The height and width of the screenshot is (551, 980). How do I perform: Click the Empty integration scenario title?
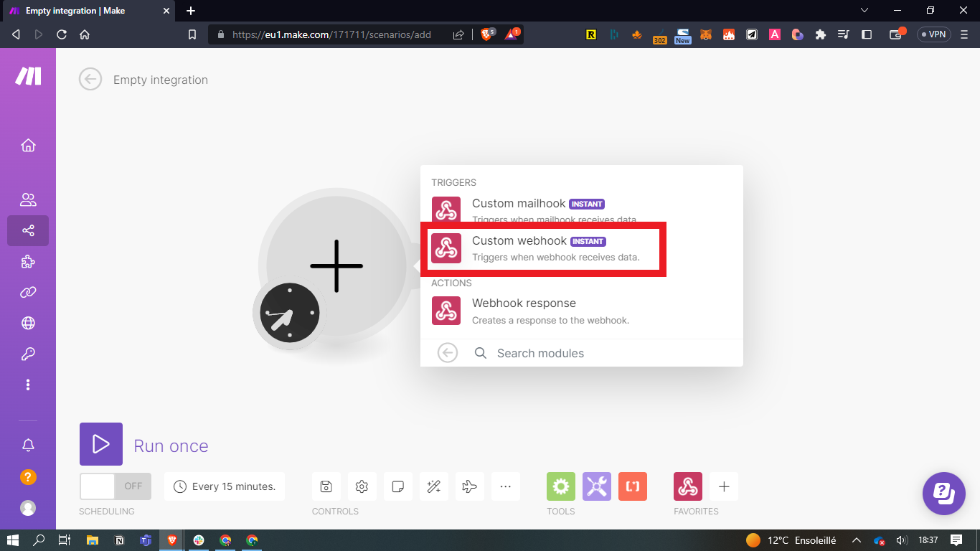[x=161, y=80]
